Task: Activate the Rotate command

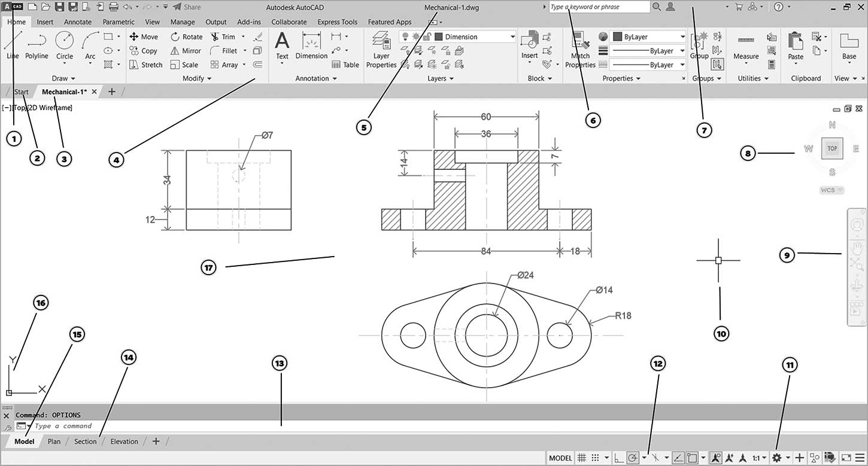Action: pyautogui.click(x=187, y=36)
